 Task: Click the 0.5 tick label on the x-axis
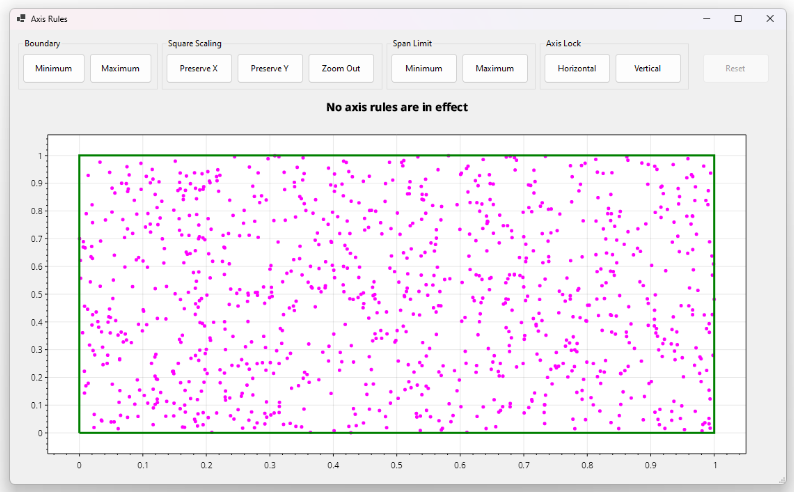point(397,465)
